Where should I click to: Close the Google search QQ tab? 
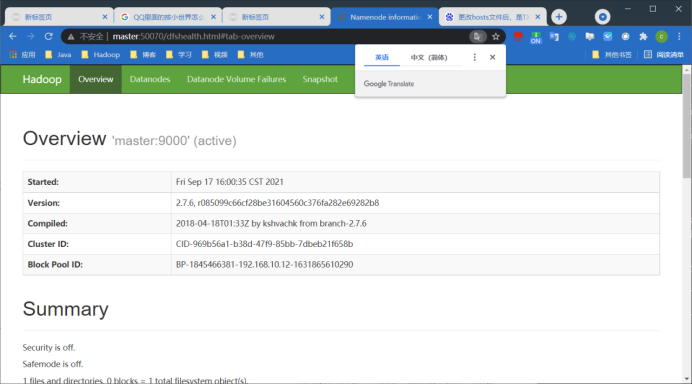coord(213,17)
